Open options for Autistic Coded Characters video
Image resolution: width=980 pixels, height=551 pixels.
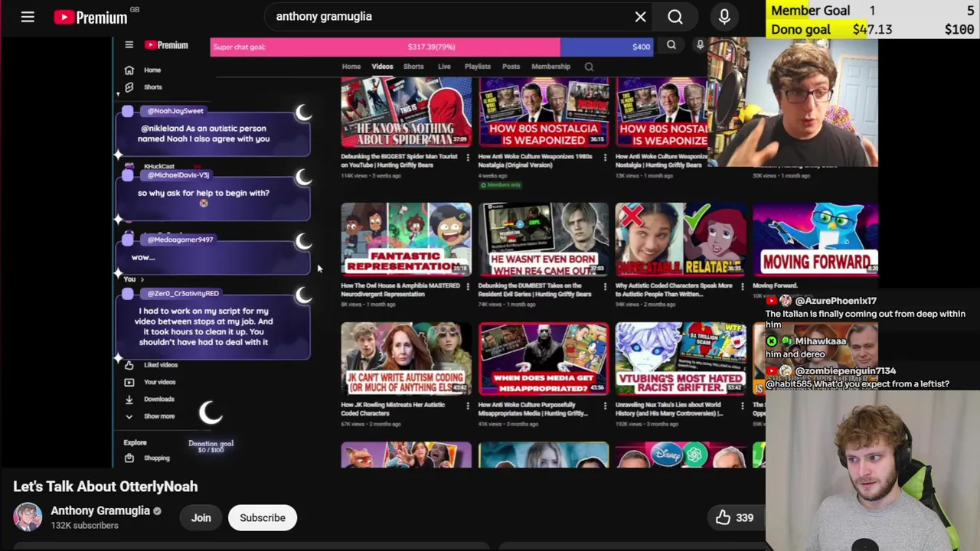742,287
